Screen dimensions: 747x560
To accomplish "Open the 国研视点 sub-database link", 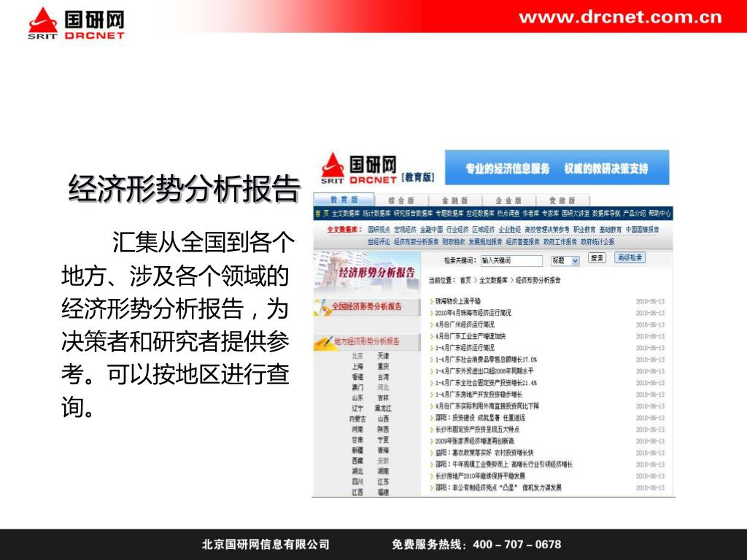I will [379, 230].
